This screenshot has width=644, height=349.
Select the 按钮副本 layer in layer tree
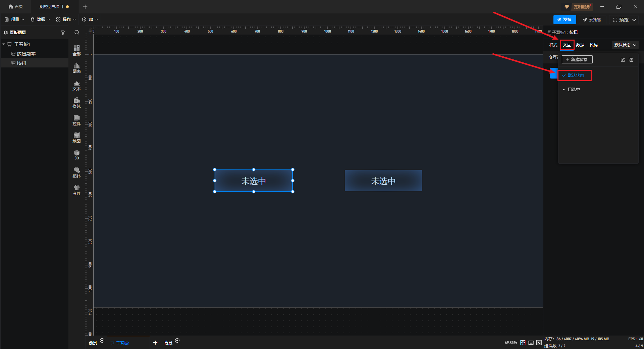[26, 54]
